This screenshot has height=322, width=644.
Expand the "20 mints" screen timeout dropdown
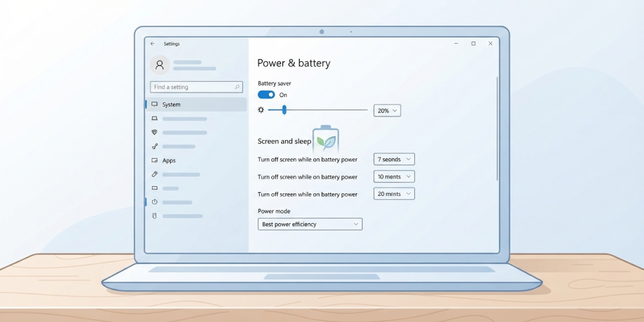394,194
